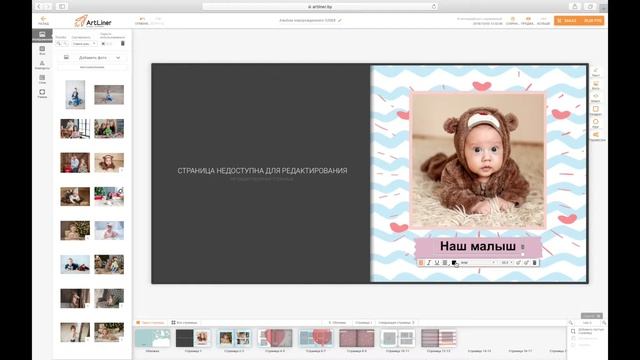The image size is (640, 360).
Task: Open the cover thumbnail in the page strip
Action: coord(152,338)
